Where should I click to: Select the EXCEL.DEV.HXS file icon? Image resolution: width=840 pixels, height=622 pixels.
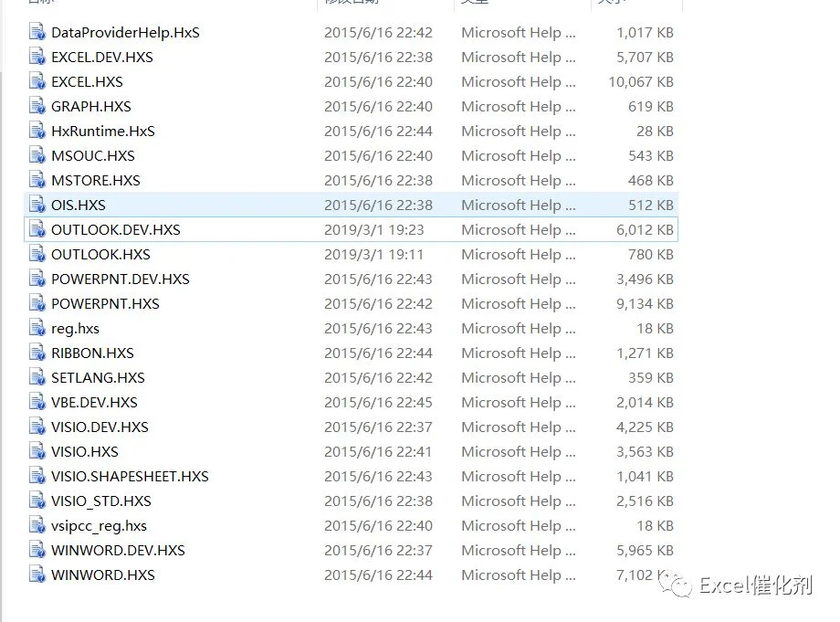37,57
